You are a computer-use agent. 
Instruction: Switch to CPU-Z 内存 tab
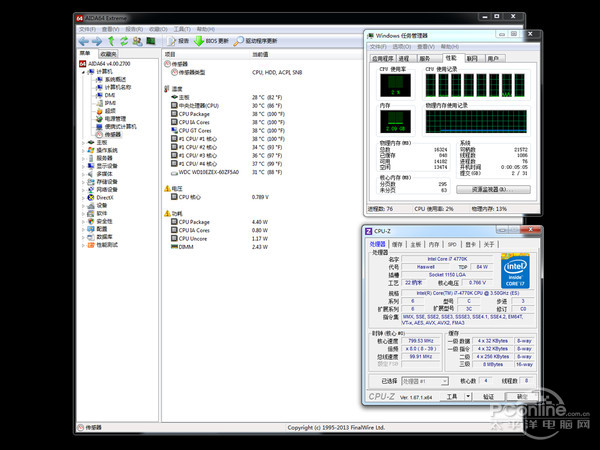click(x=434, y=244)
